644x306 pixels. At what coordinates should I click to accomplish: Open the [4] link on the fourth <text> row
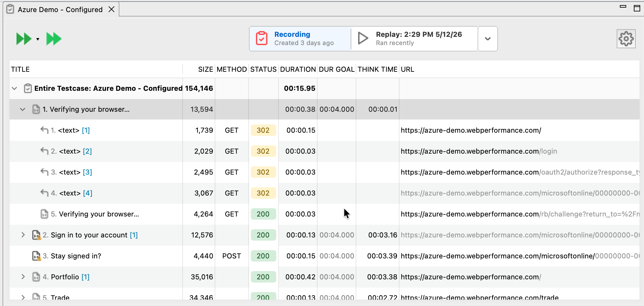(x=88, y=193)
